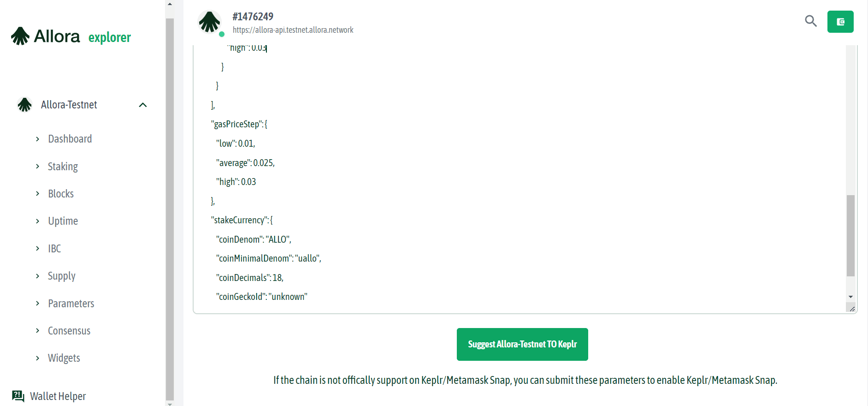Click the textarea scroll down arrow
The image size is (868, 406).
point(850,297)
